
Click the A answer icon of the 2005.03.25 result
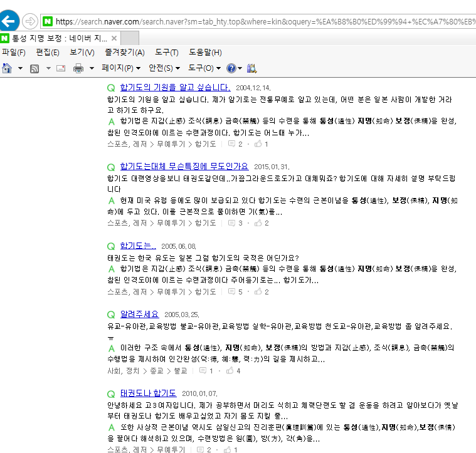112,348
